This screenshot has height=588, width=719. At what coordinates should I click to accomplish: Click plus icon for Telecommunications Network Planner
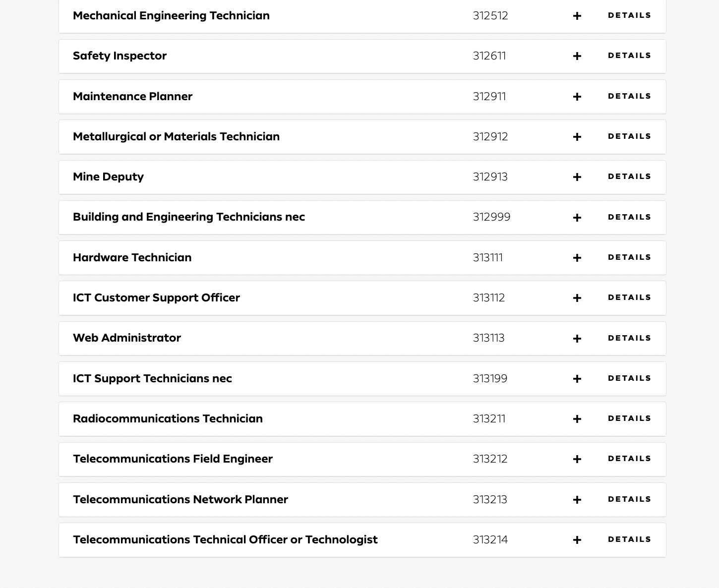[577, 500]
